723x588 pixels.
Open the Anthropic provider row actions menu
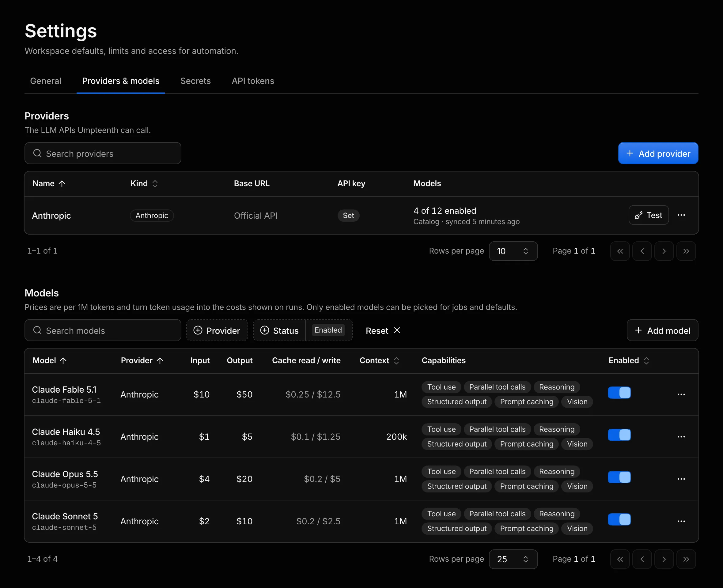pyautogui.click(x=681, y=215)
